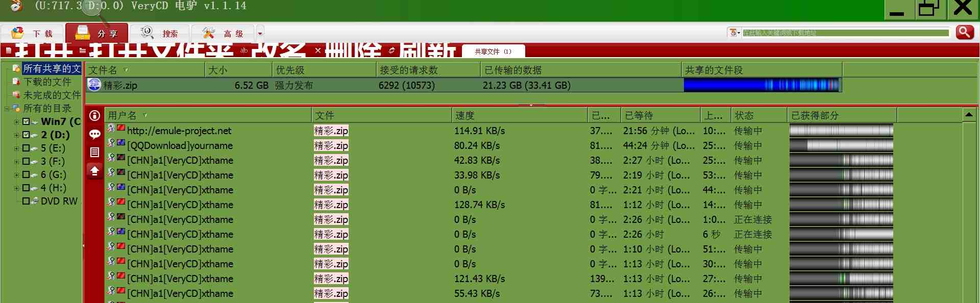Screen dimensions: 980x303
Task: Check the 5 (E:) drive checkbox
Action: tap(26, 148)
